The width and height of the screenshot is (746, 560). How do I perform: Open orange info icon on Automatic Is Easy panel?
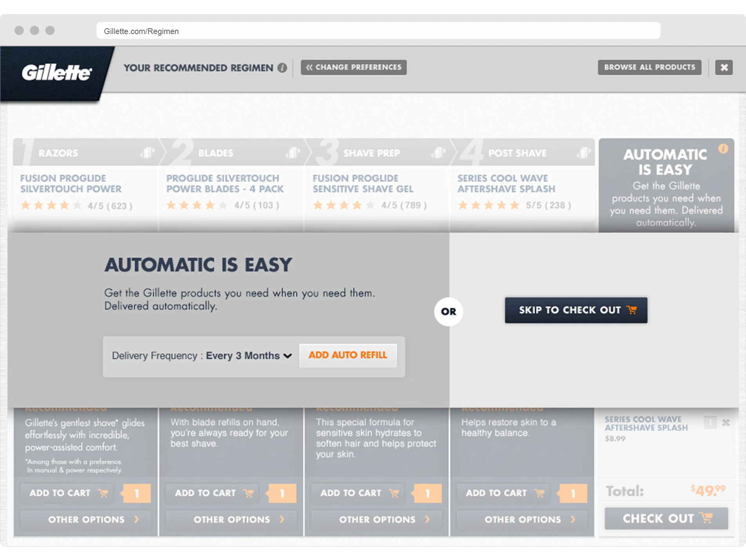point(723,149)
